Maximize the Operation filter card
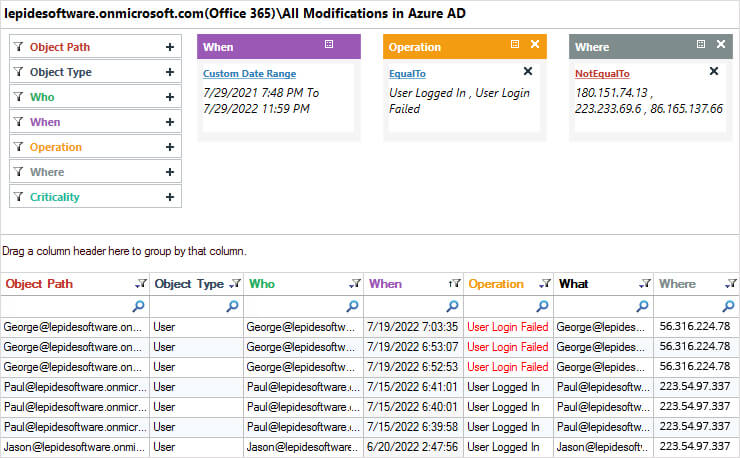The image size is (740, 458). coord(515,44)
